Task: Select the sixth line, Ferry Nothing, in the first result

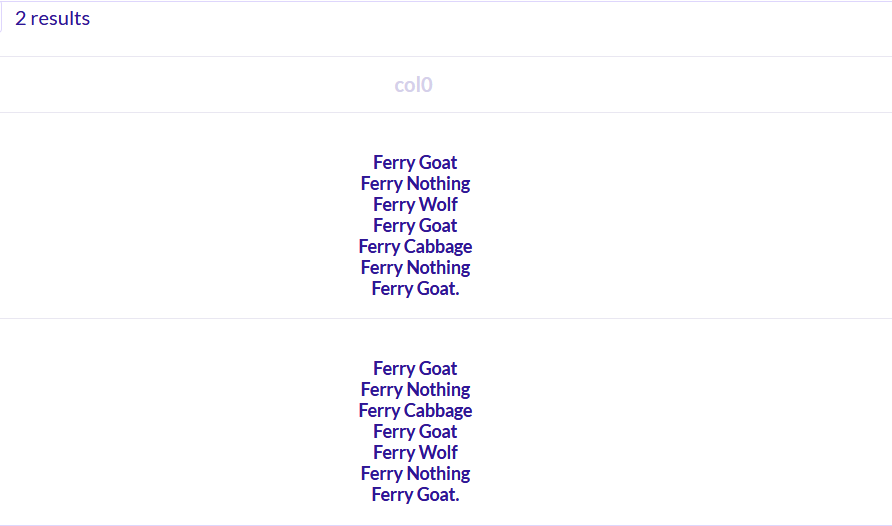Action: (415, 268)
